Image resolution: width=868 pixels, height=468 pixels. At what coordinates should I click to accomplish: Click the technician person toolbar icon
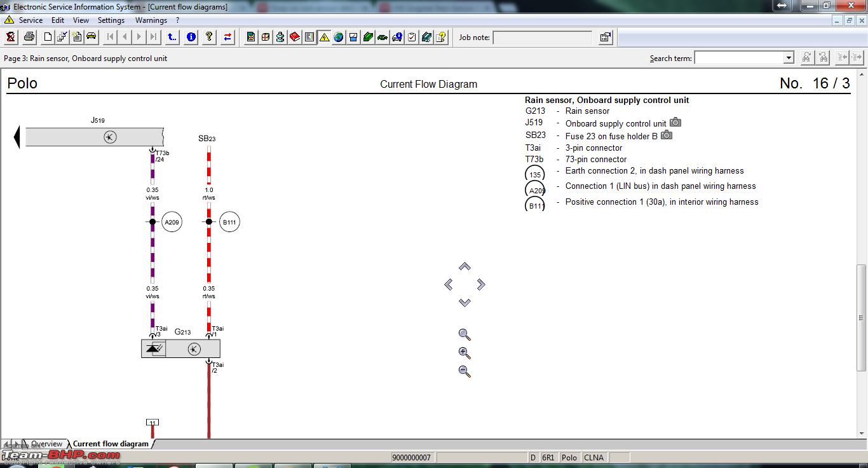click(x=280, y=37)
